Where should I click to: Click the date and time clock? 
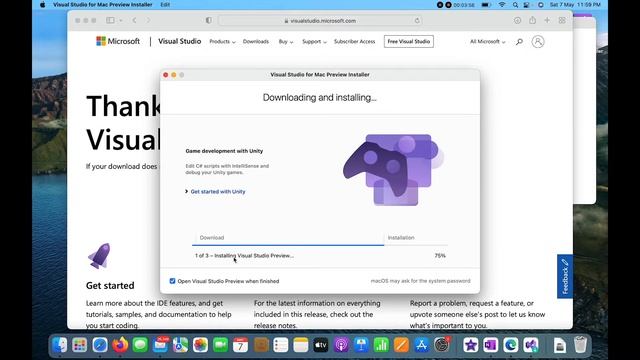coord(575,4)
